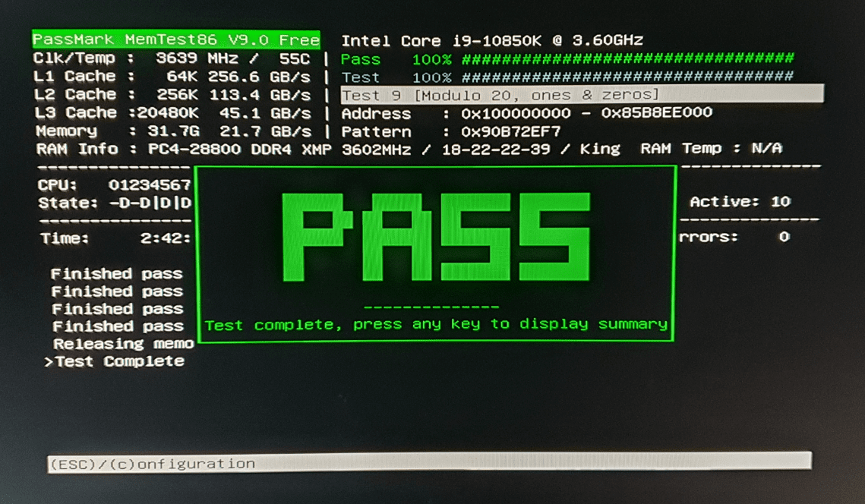The height and width of the screenshot is (504, 865).
Task: Click the Address range 0x100000000 - 0x85B8EE000
Action: tap(587, 113)
